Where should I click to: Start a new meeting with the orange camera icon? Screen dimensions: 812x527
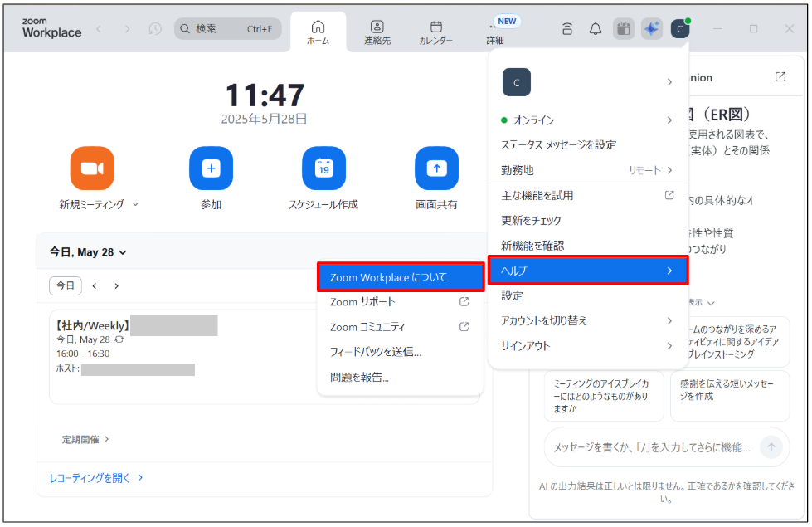coord(92,168)
